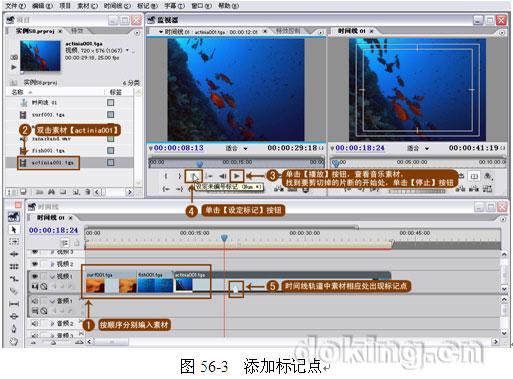Open project panel flyout menu button
This screenshot has height=379, width=513.
coord(137,32)
